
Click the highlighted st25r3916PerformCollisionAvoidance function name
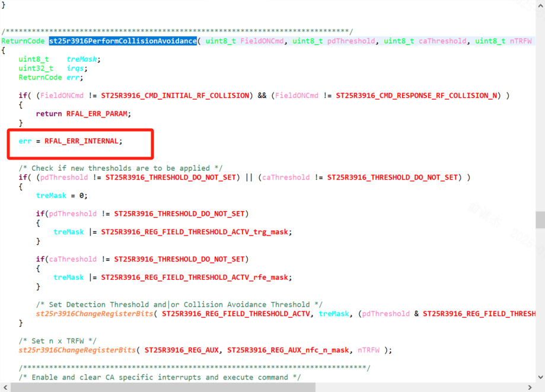click(x=123, y=41)
